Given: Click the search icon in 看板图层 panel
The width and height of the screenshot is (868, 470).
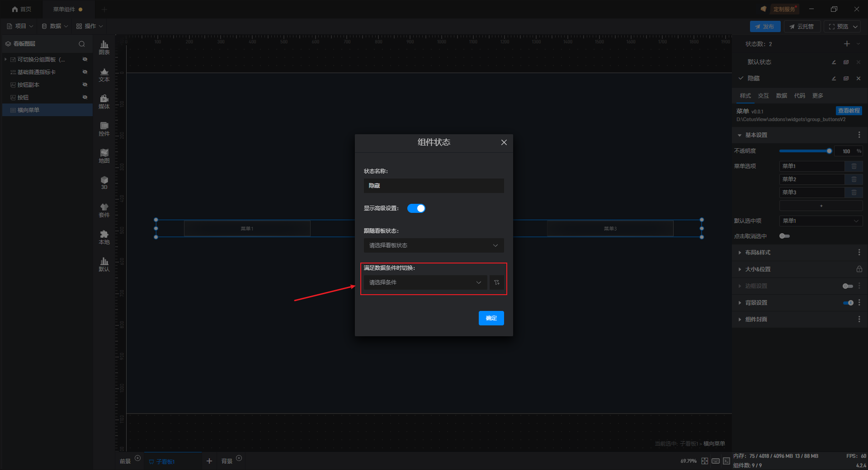Looking at the screenshot, I should pos(82,44).
